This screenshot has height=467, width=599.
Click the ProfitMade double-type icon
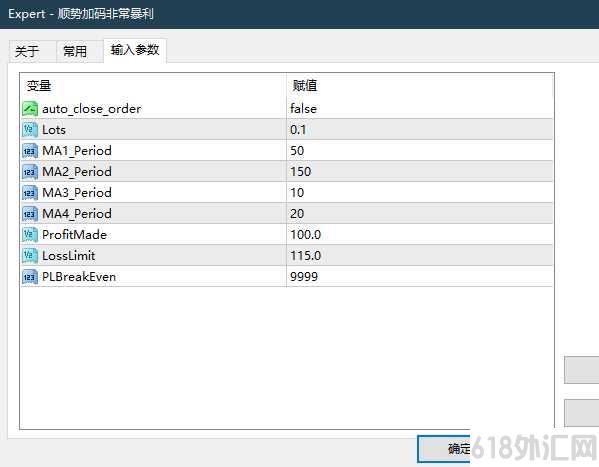[30, 234]
